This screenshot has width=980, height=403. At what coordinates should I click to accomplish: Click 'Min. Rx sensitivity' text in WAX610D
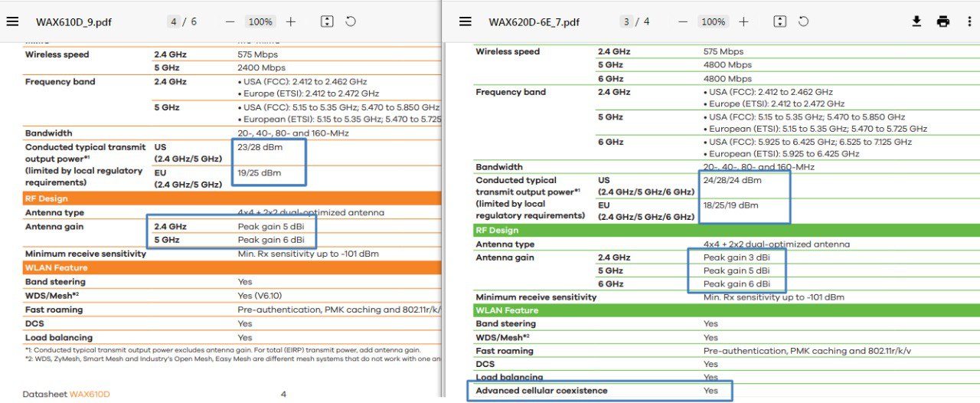point(308,254)
